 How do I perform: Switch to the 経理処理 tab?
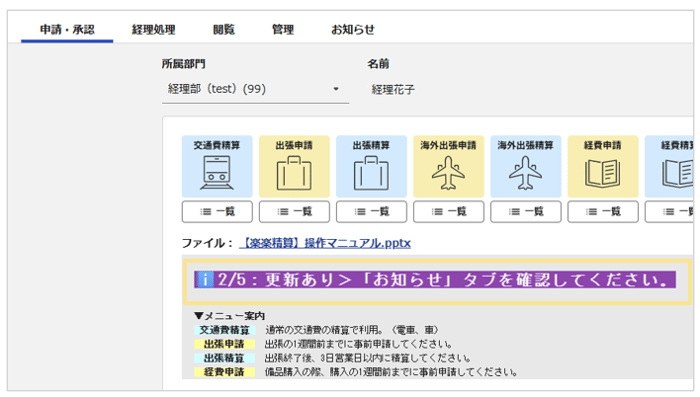pyautogui.click(x=154, y=29)
